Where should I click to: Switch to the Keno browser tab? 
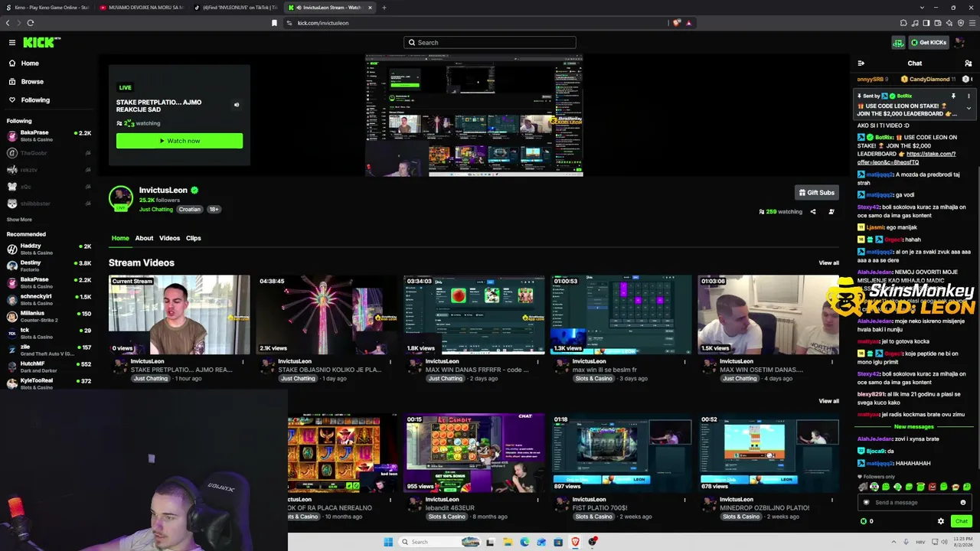click(47, 8)
